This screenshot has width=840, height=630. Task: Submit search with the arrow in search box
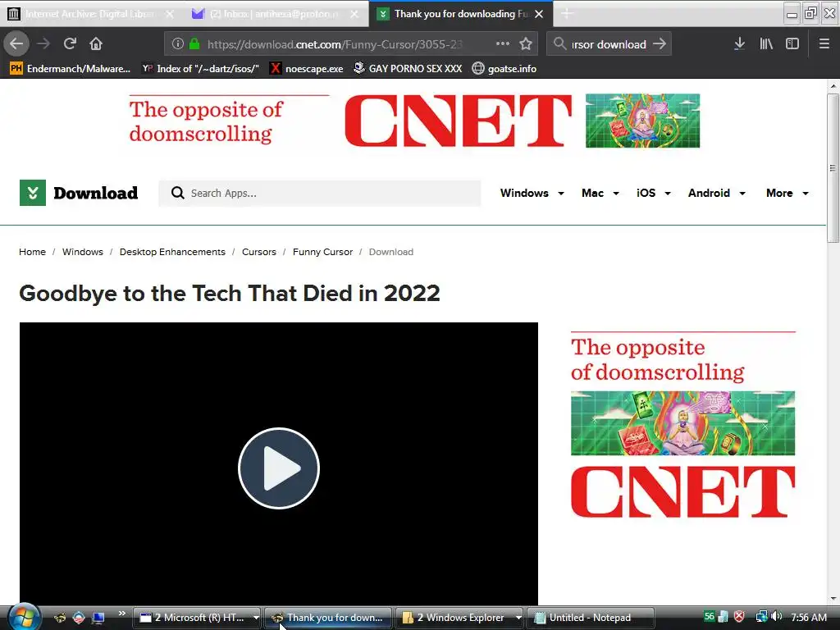[660, 44]
